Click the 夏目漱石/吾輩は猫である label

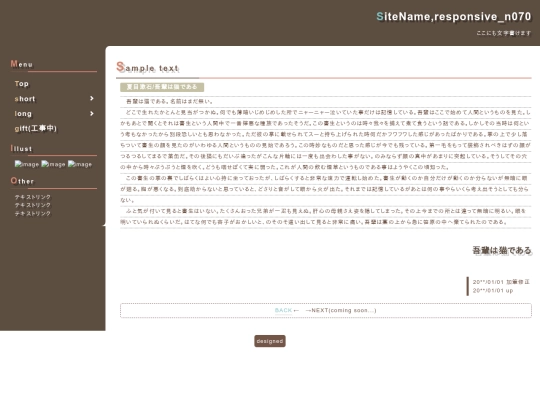[x=162, y=87]
